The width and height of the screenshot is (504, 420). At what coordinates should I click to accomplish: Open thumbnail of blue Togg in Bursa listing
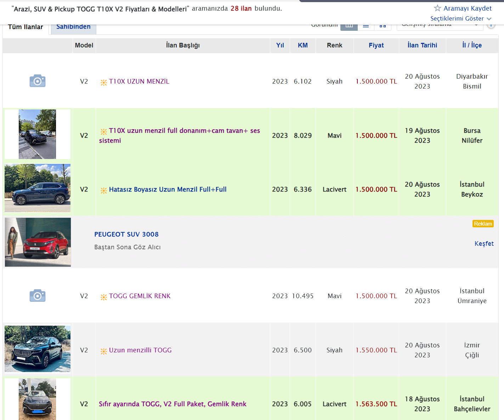coord(38,134)
